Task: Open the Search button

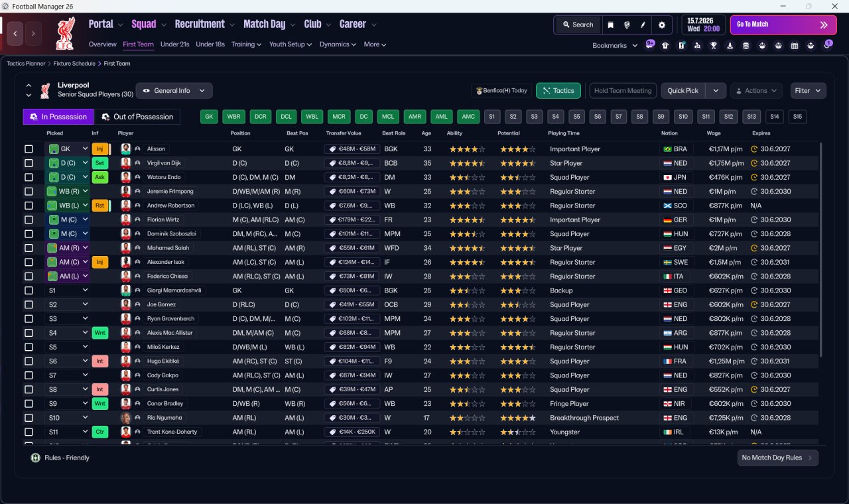Action: point(578,25)
